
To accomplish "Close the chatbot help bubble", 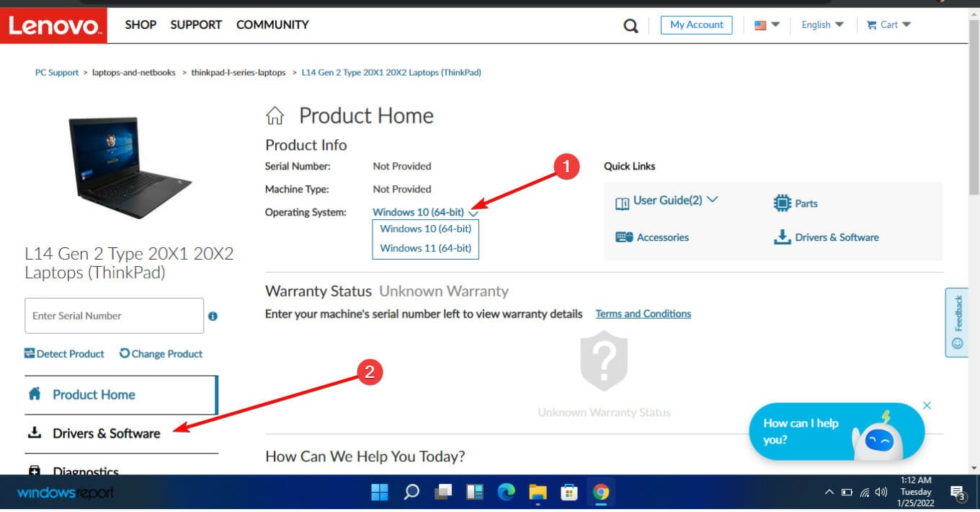I will (927, 405).
